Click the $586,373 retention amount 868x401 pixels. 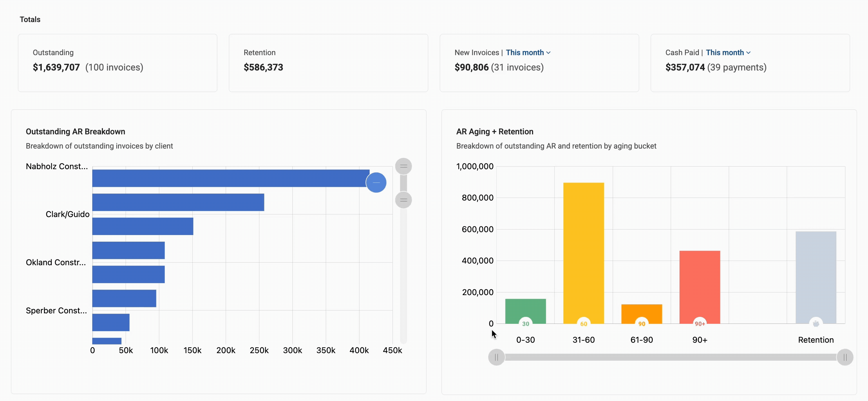pyautogui.click(x=263, y=67)
